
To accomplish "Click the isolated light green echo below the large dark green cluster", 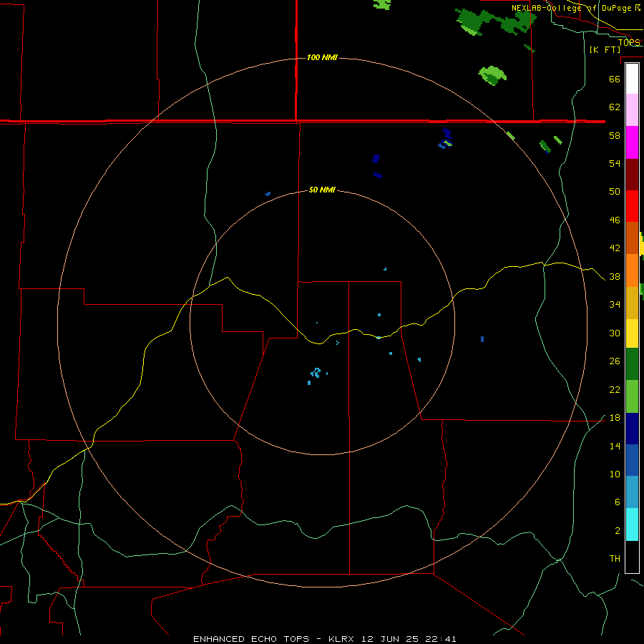I will point(492,76).
